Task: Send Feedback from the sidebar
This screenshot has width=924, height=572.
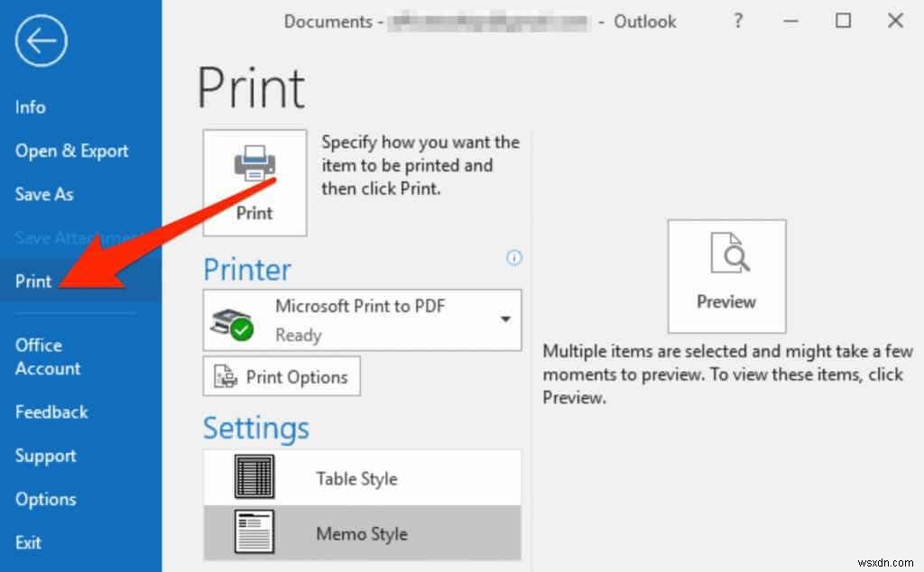Action: point(51,412)
